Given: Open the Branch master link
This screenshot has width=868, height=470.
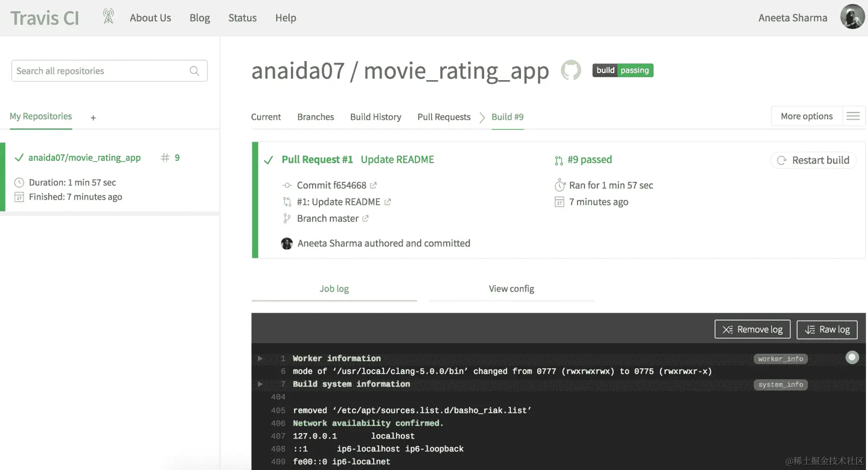Looking at the screenshot, I should point(327,219).
